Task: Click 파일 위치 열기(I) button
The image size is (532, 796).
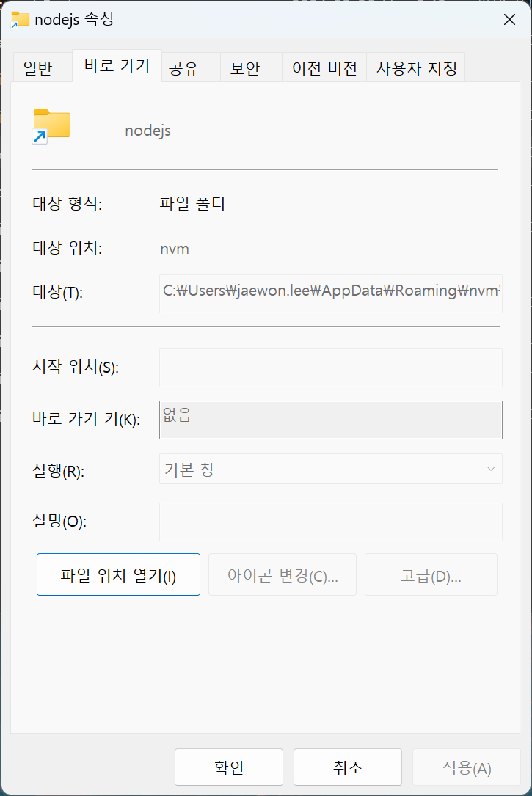Action: (x=118, y=574)
